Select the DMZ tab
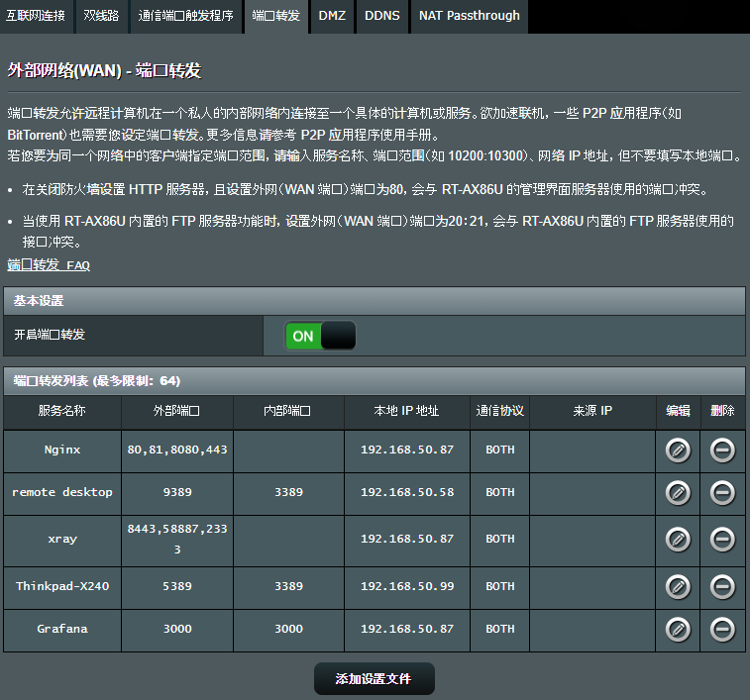 (x=332, y=16)
